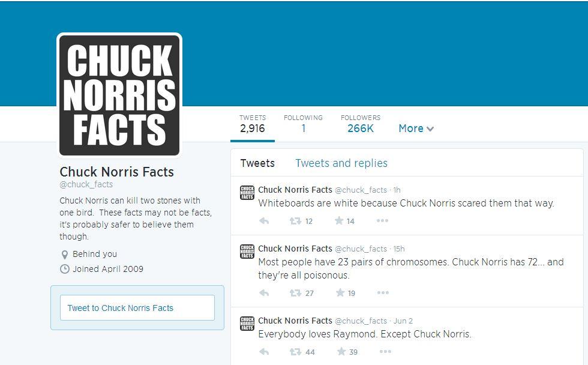Screen dimensions: 588x365
Task: Retweet the 23 pairs of chromosomes tweet
Action: point(295,293)
